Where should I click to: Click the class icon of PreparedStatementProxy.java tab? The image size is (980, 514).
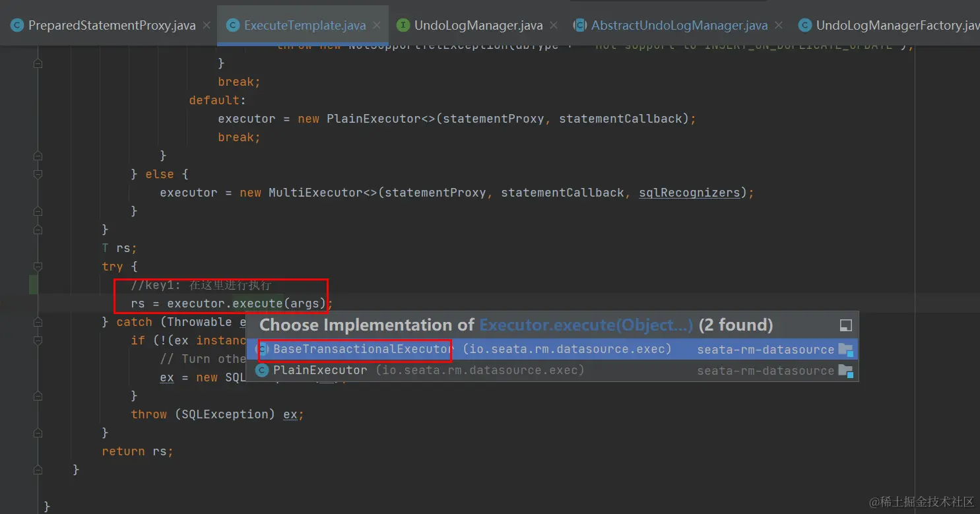16,26
